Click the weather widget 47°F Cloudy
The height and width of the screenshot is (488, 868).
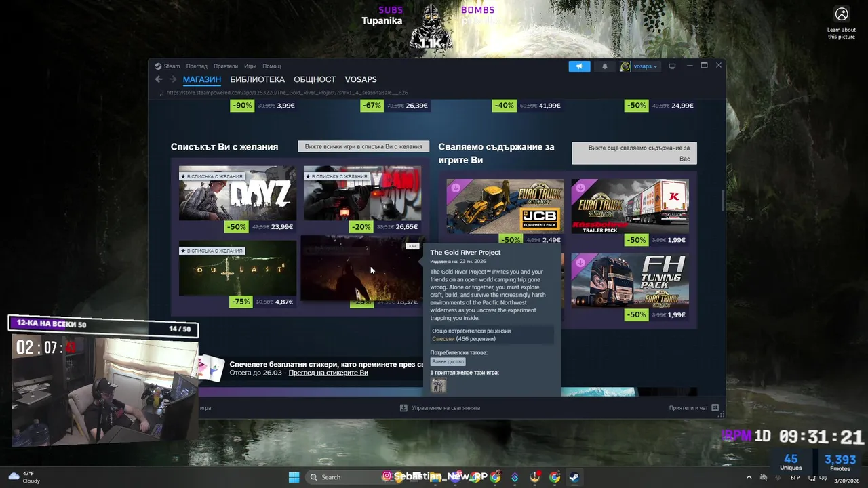tap(23, 477)
